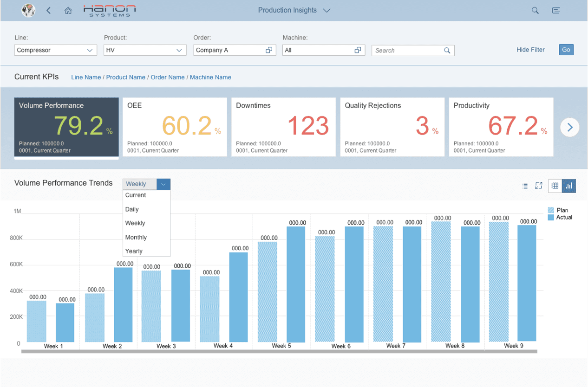Click the back arrow in the header
The height and width of the screenshot is (387, 588).
click(49, 10)
